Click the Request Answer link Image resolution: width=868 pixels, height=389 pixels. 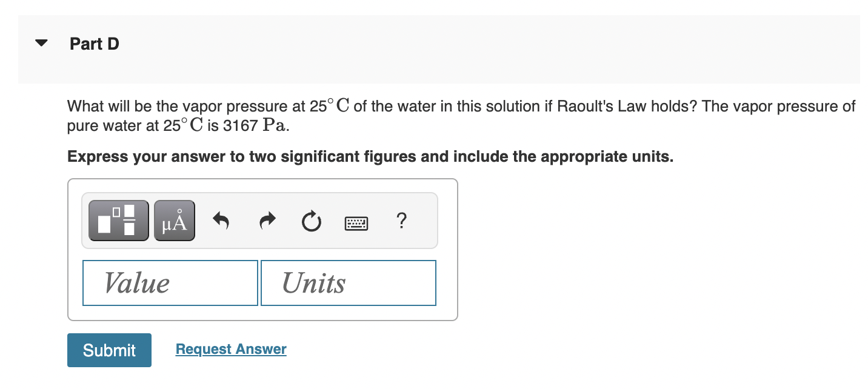click(230, 349)
